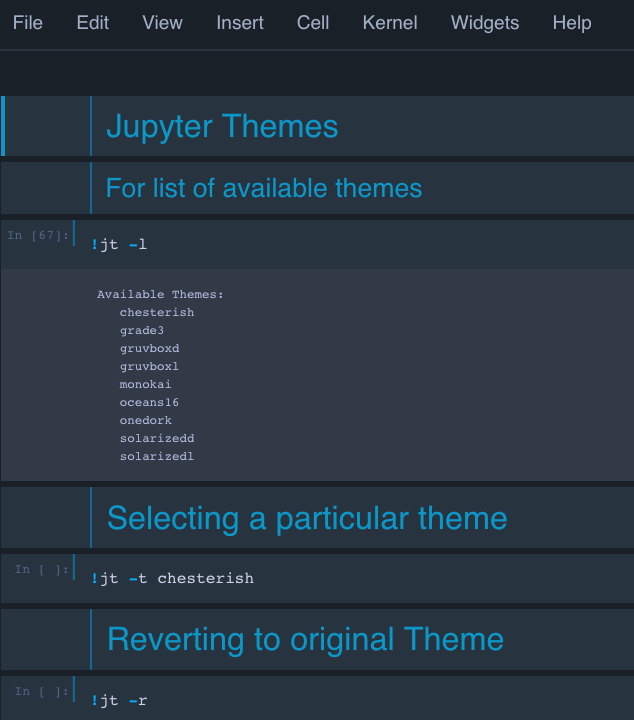Open the Edit menu
Image resolution: width=634 pixels, height=720 pixels.
pos(93,22)
